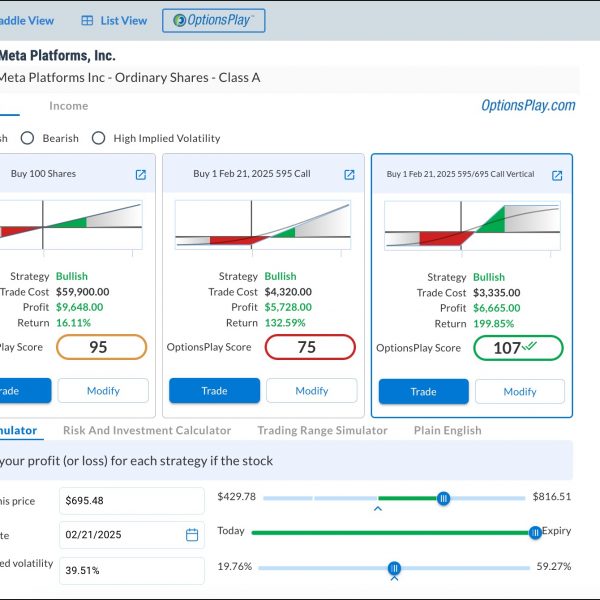Click the $9,648.00 profit value

click(x=80, y=307)
